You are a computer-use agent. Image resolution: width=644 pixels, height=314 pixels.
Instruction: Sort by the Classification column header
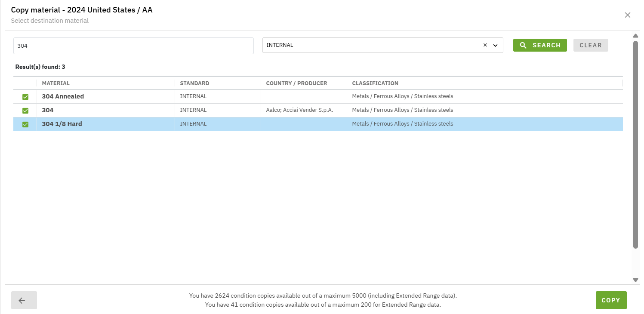click(375, 83)
